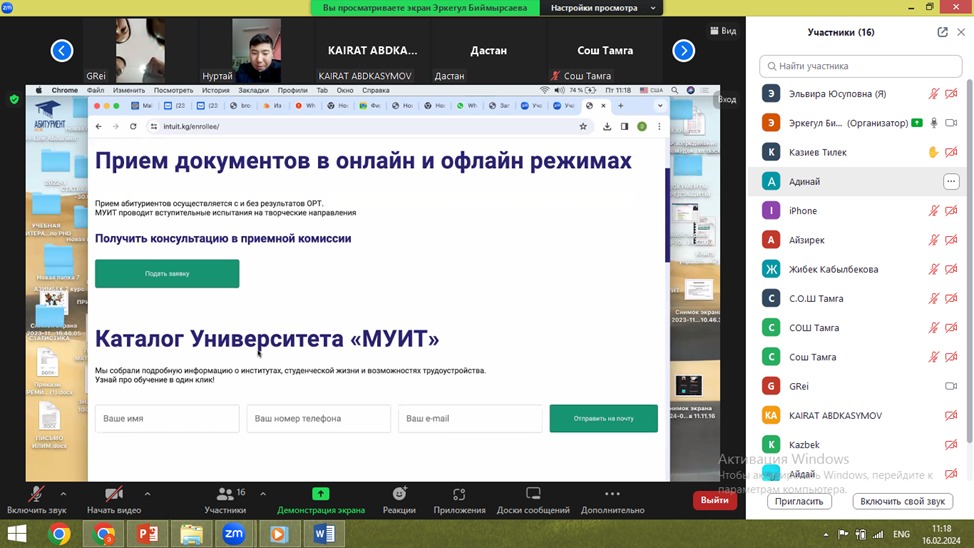This screenshot has width=974, height=548.
Task: Open PowerPoint from Windows taskbar
Action: (x=147, y=534)
